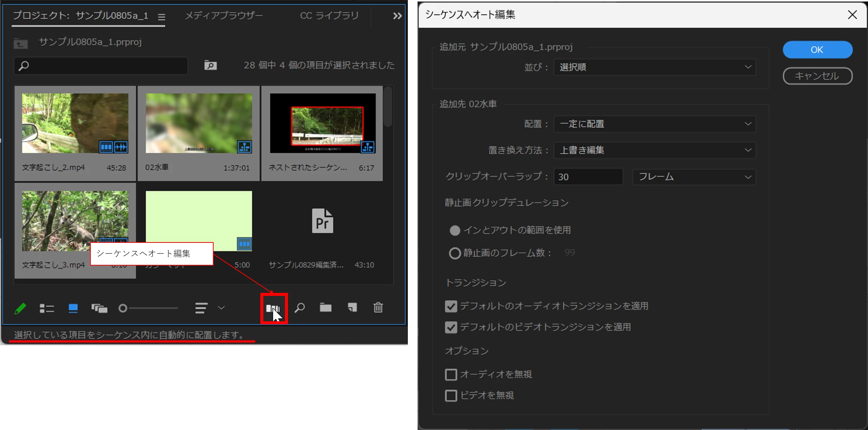Create a new bin folder icon
Image resolution: width=868 pixels, height=430 pixels.
326,308
